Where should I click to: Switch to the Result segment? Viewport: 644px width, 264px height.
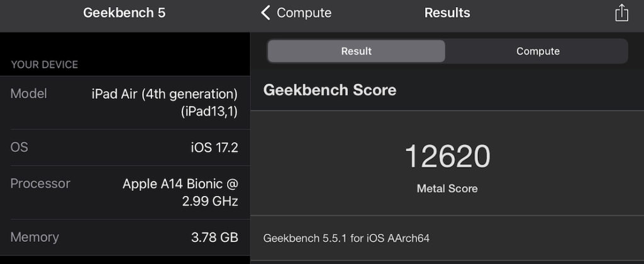click(356, 51)
